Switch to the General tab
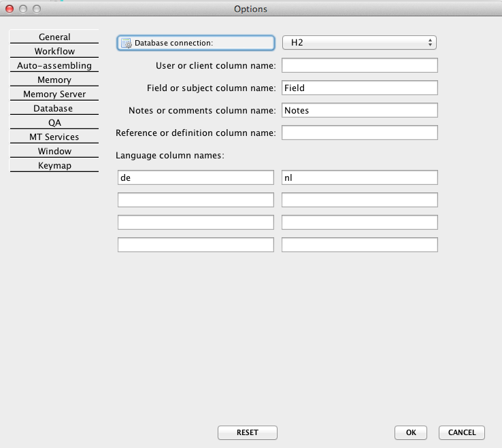The width and height of the screenshot is (502, 448). [x=54, y=37]
